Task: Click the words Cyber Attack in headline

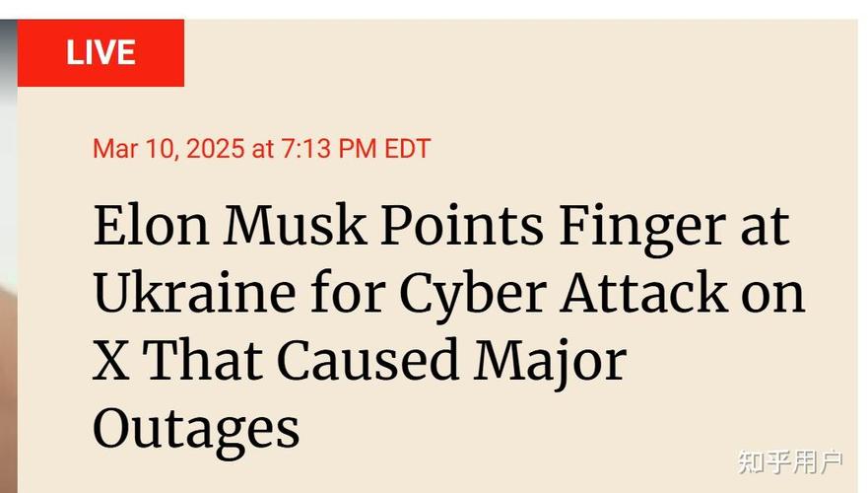Action: point(563,293)
